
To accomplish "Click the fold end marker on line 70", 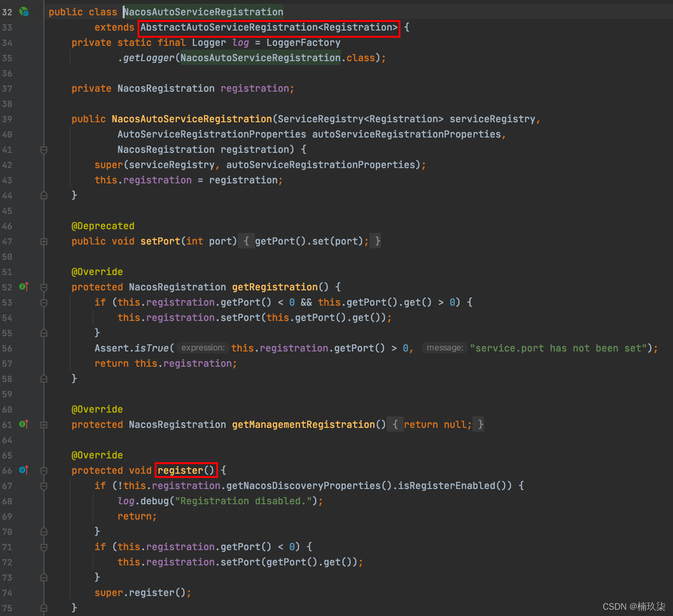I will [x=44, y=531].
